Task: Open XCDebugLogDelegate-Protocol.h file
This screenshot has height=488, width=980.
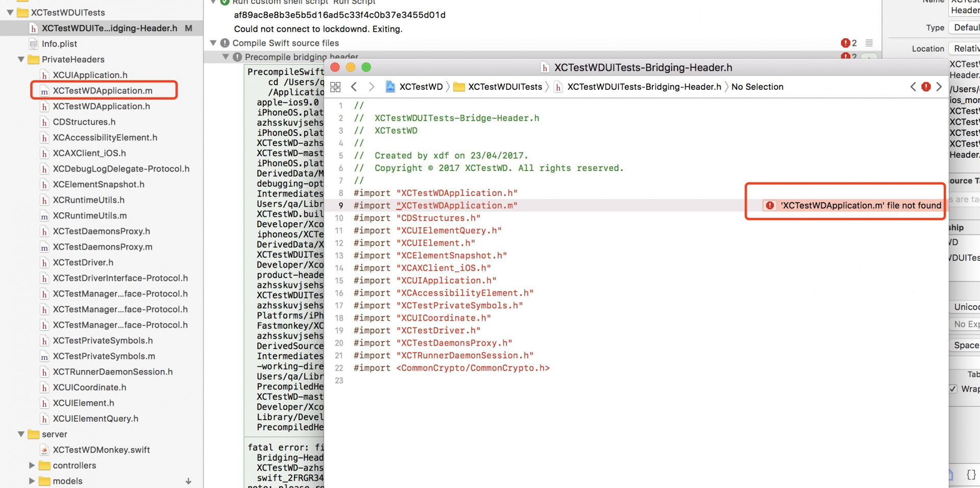Action: [120, 169]
